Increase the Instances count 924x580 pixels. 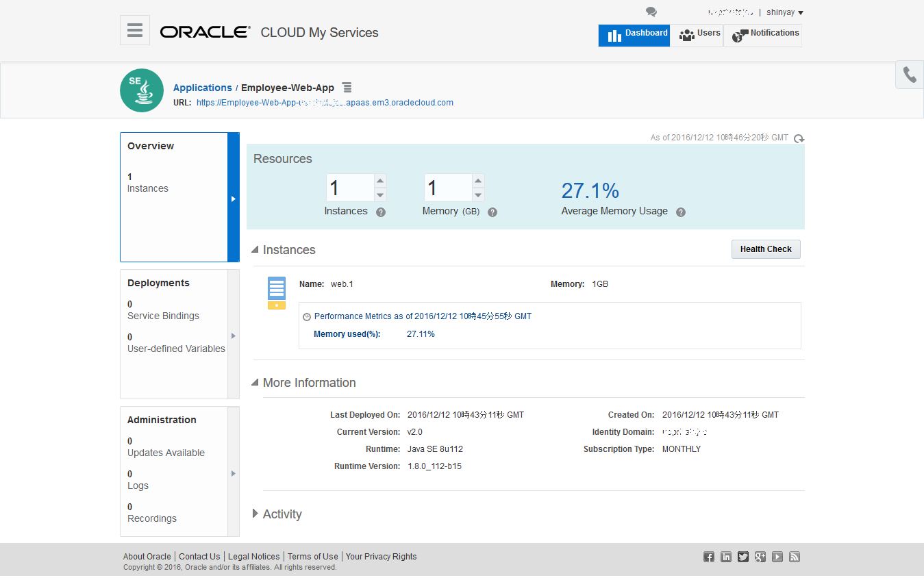pos(381,181)
